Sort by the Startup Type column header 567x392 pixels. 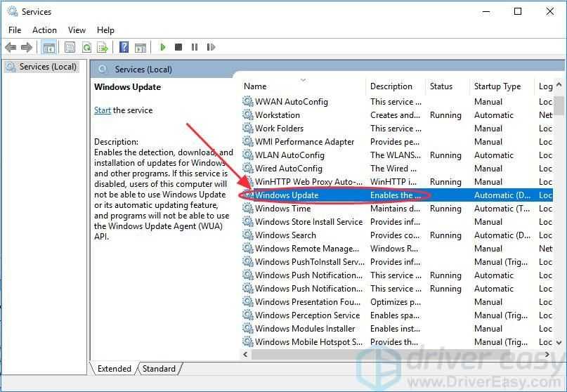click(497, 86)
